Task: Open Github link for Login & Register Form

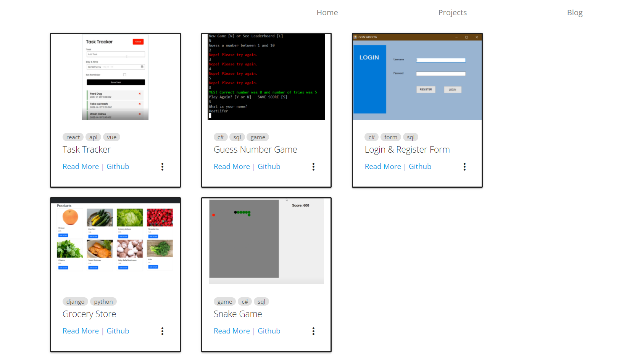Action: pyautogui.click(x=420, y=166)
